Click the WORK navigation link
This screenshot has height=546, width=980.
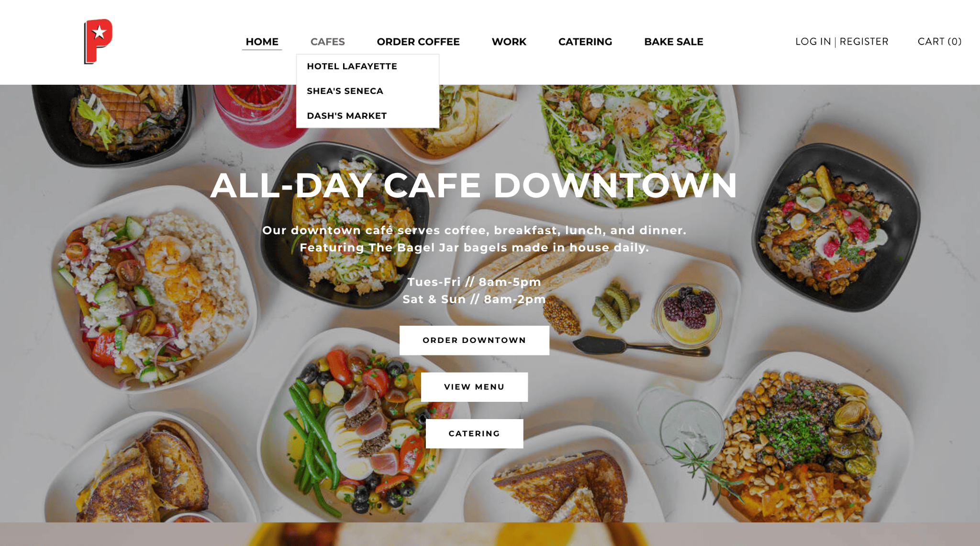[509, 42]
